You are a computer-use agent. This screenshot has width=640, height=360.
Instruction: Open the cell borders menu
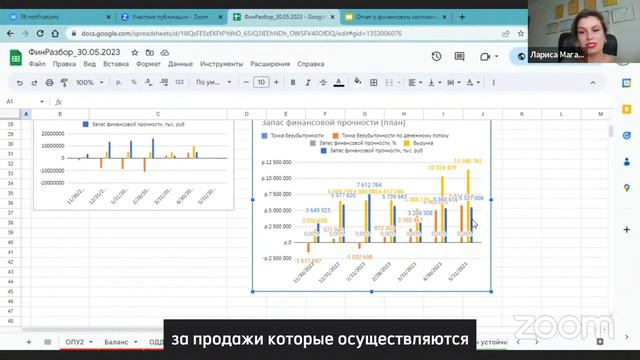click(x=373, y=82)
